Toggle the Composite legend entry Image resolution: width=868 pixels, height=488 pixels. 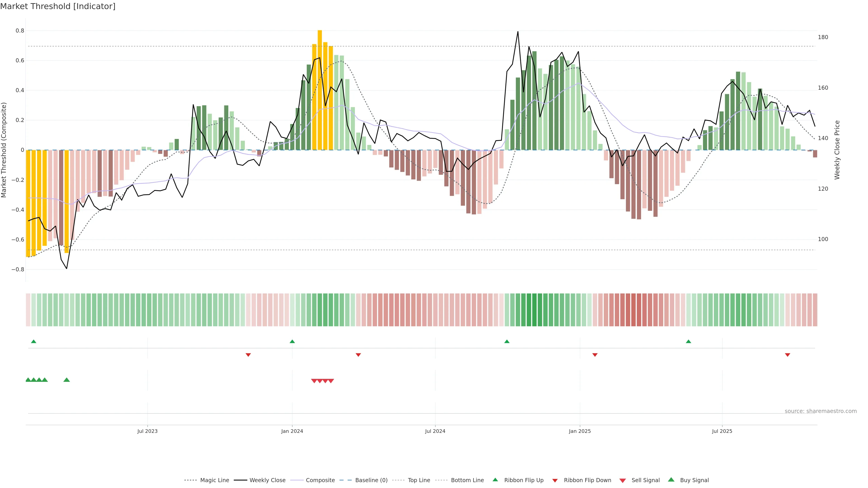[320, 480]
